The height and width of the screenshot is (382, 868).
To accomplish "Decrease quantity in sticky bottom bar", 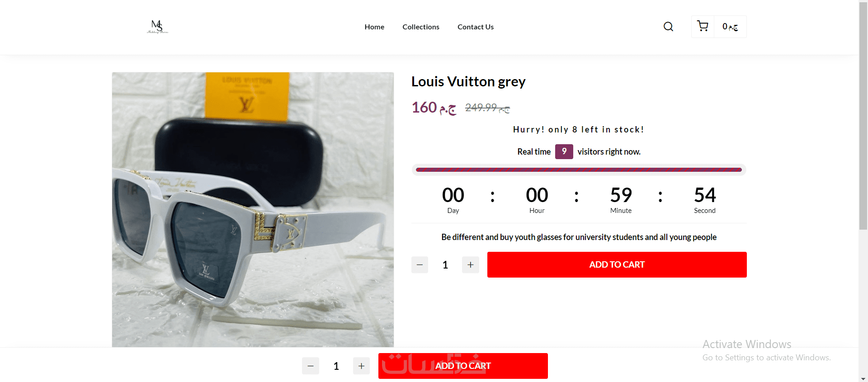I will click(x=311, y=366).
